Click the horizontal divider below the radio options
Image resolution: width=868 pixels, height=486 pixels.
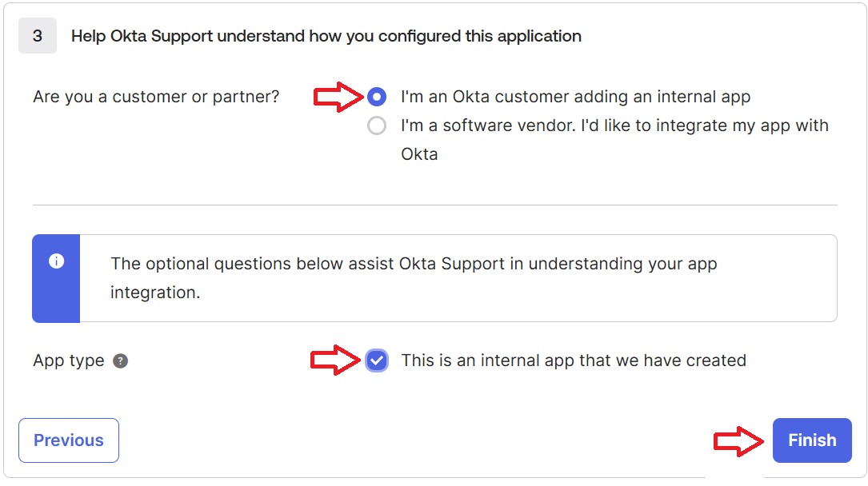pyautogui.click(x=434, y=205)
